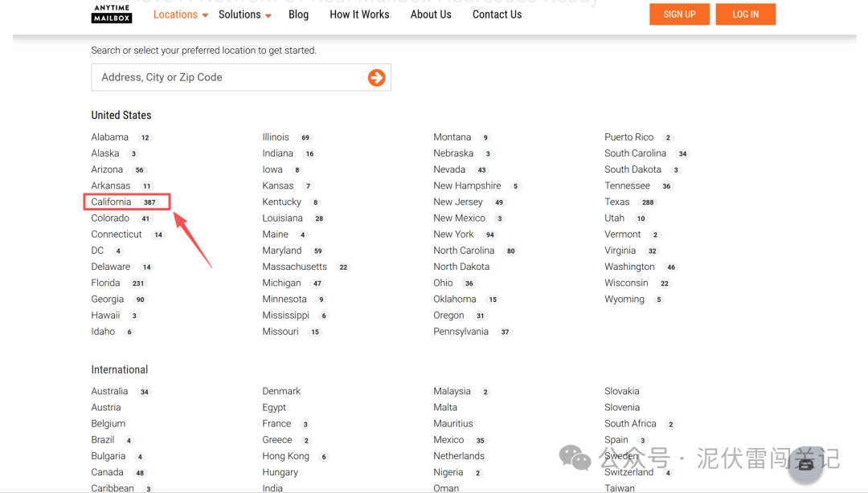
Task: Select Illinois from the list
Action: point(276,137)
